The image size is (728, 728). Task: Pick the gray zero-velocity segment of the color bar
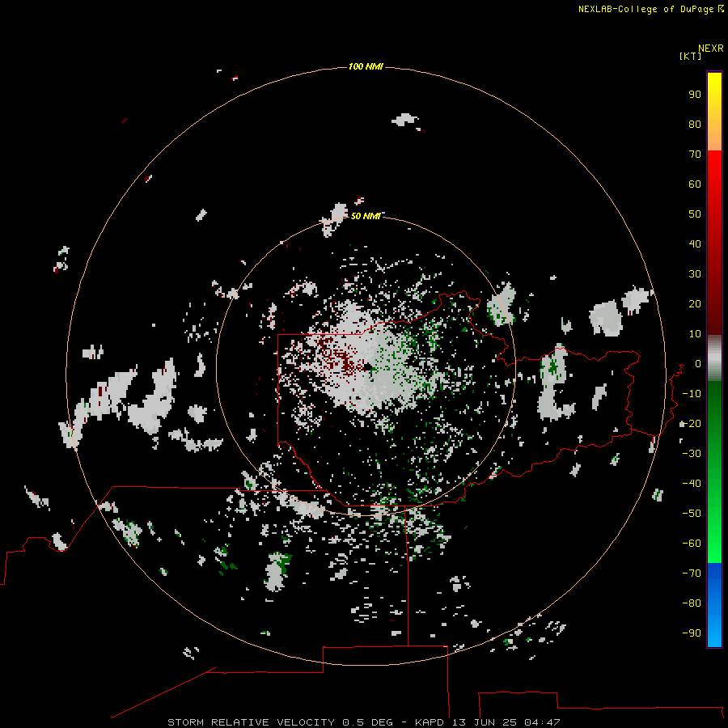(x=714, y=358)
